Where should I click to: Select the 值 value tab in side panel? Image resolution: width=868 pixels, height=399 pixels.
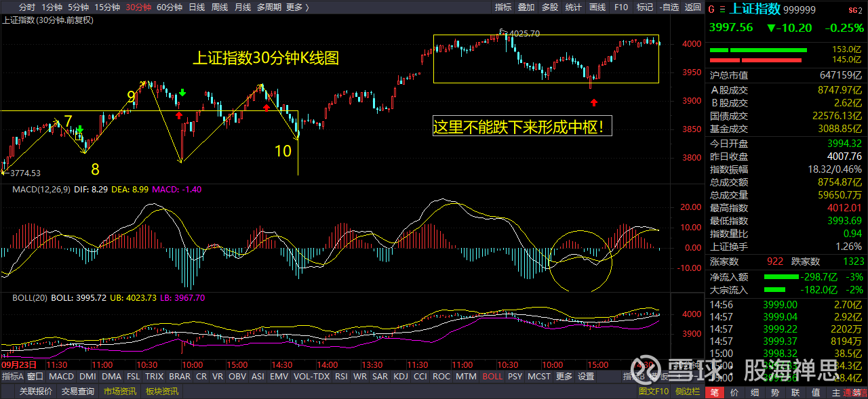click(x=816, y=393)
